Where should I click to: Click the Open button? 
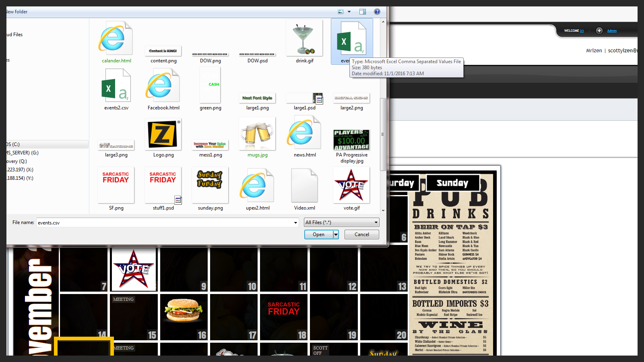click(x=318, y=234)
